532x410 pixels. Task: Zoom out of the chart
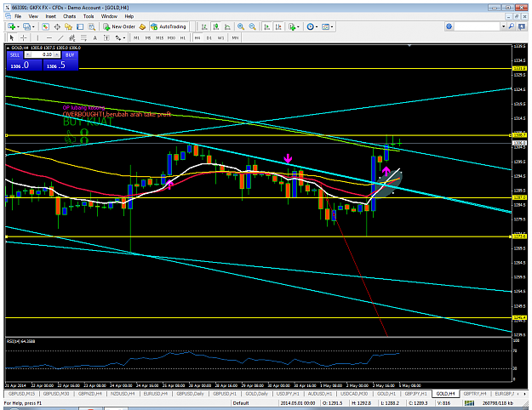click(253, 26)
